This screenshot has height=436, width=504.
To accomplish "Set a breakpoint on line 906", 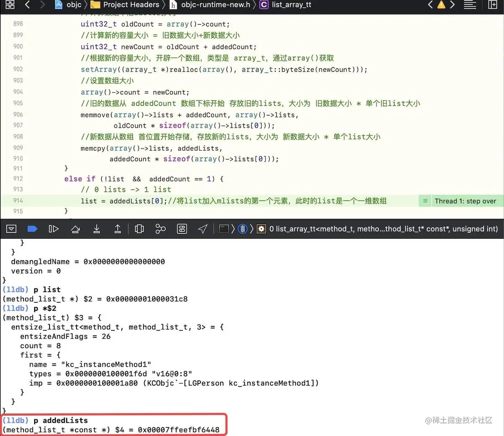I will 18,115.
